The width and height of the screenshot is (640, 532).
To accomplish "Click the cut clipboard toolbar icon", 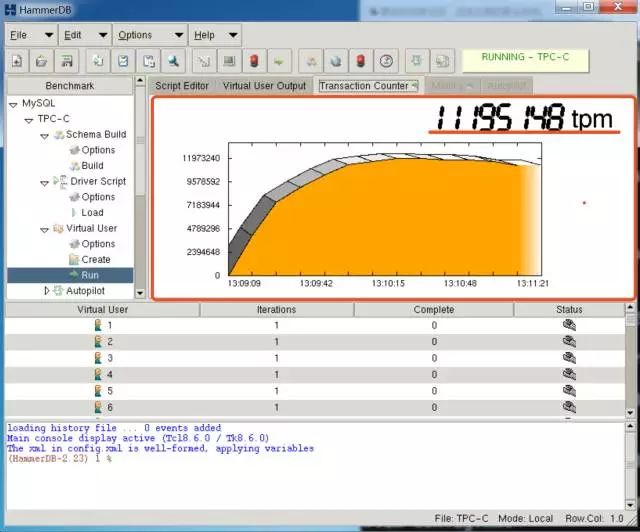I will (x=123, y=61).
